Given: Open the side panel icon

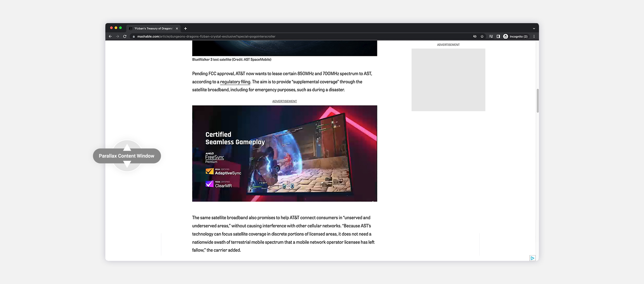Looking at the screenshot, I should coord(498,37).
